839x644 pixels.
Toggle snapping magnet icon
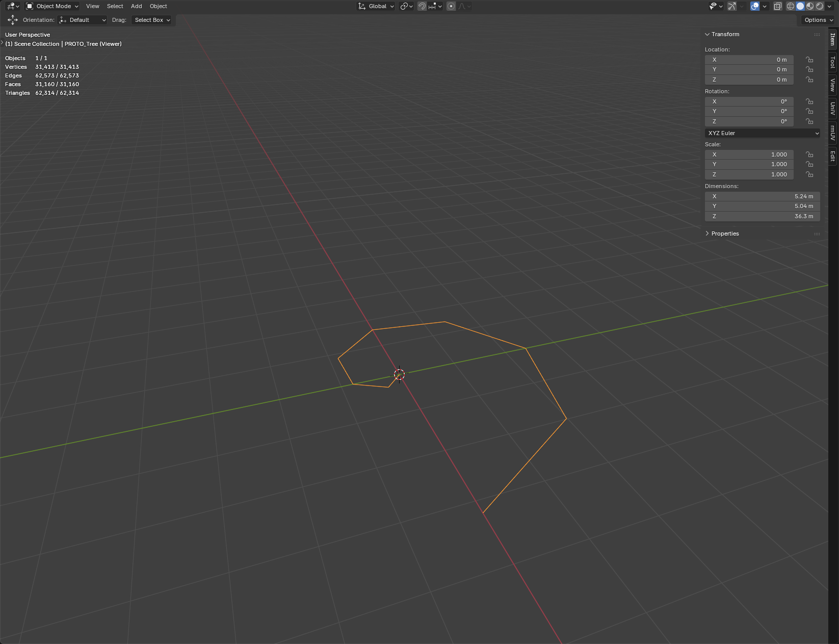click(422, 6)
